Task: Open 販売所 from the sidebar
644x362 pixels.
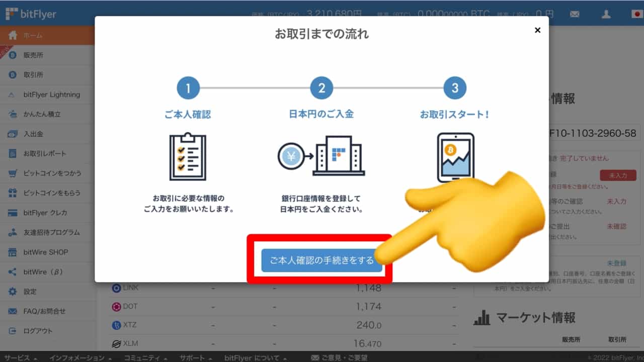Action: tap(33, 55)
